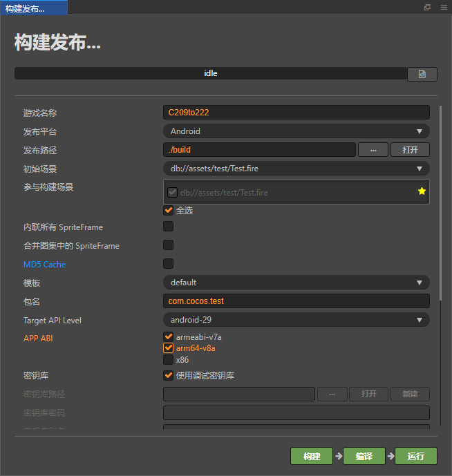Click the 打开 keystore path button

(368, 394)
